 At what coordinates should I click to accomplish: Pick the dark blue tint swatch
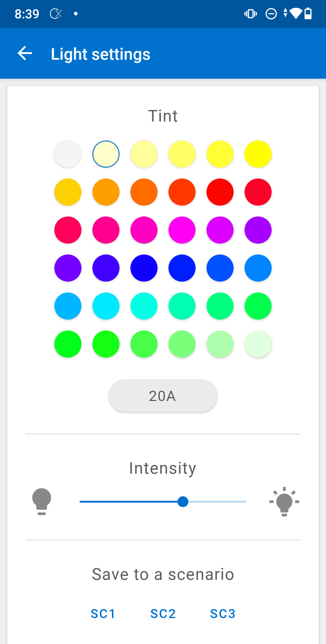pos(144,268)
